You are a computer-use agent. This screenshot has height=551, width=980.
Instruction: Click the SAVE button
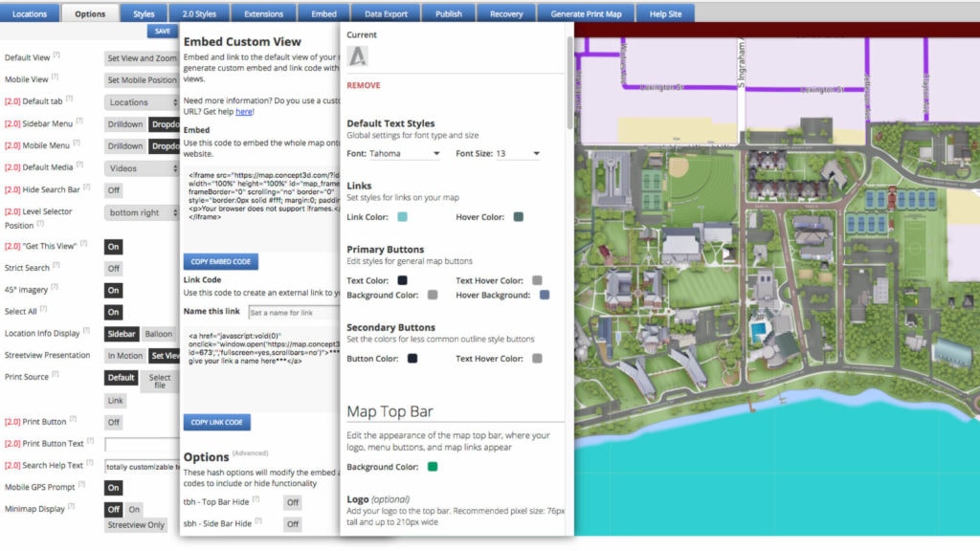point(161,31)
